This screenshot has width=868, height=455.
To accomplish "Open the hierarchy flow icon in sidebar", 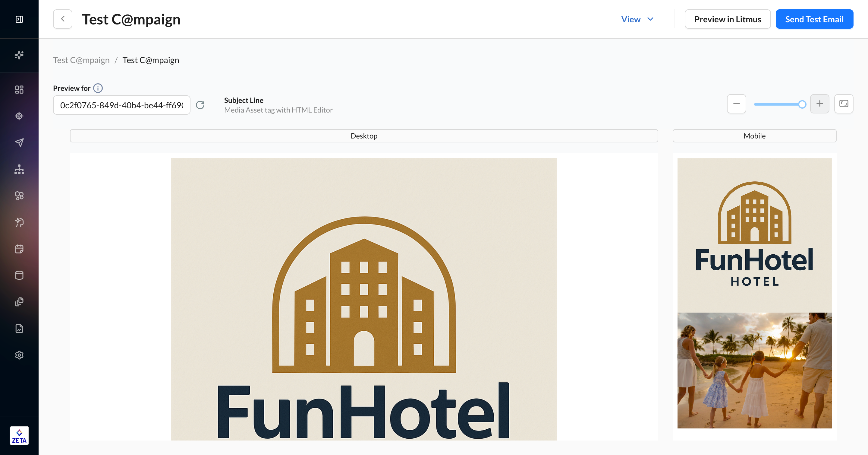I will (19, 169).
